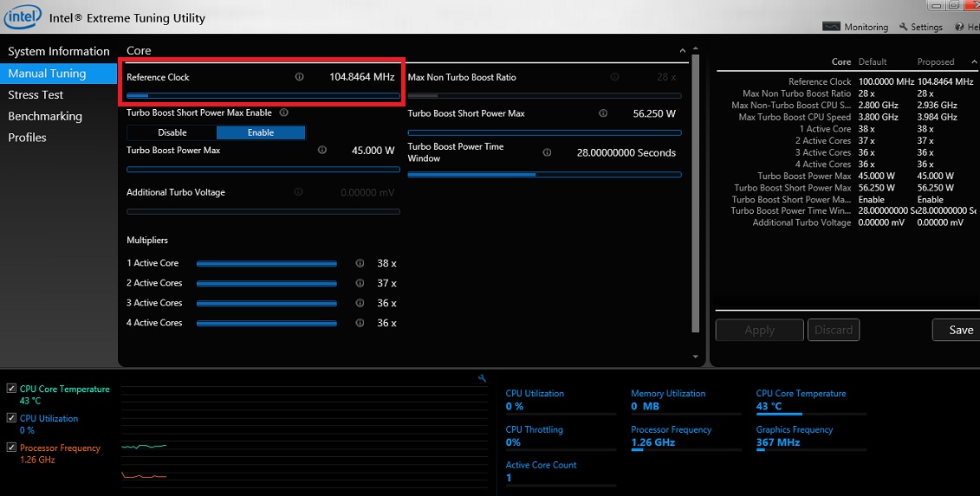The height and width of the screenshot is (496, 980).
Task: Uncheck CPU Utilization graph
Action: click(11, 418)
